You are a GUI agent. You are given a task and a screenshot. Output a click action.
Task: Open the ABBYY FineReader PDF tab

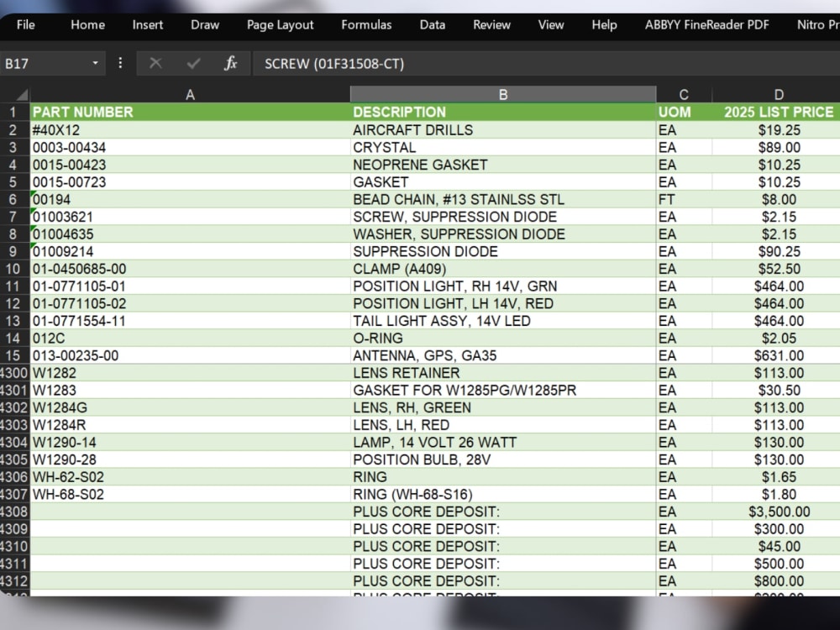[x=706, y=24]
